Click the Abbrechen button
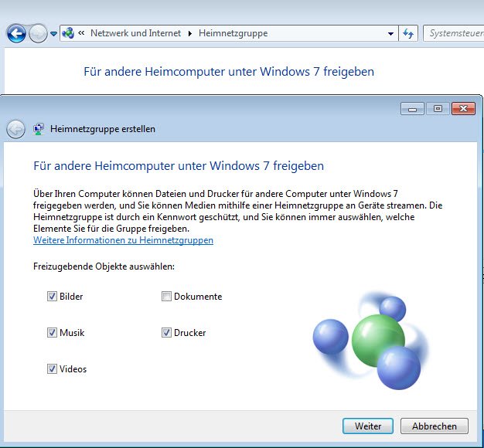The image size is (484, 448). coord(435,426)
